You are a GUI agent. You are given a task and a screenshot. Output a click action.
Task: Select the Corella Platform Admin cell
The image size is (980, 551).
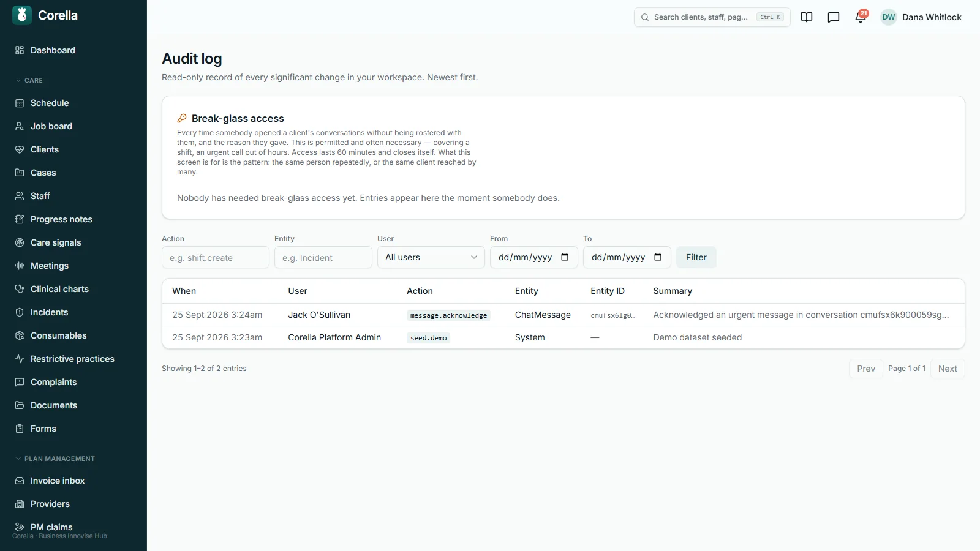pos(334,337)
